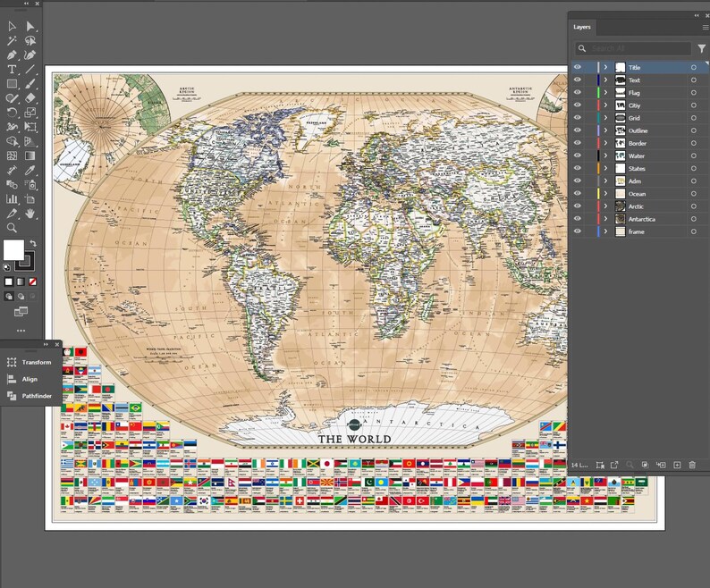This screenshot has width=710, height=588.
Task: Select the Eyedropper tool
Action: click(30, 170)
